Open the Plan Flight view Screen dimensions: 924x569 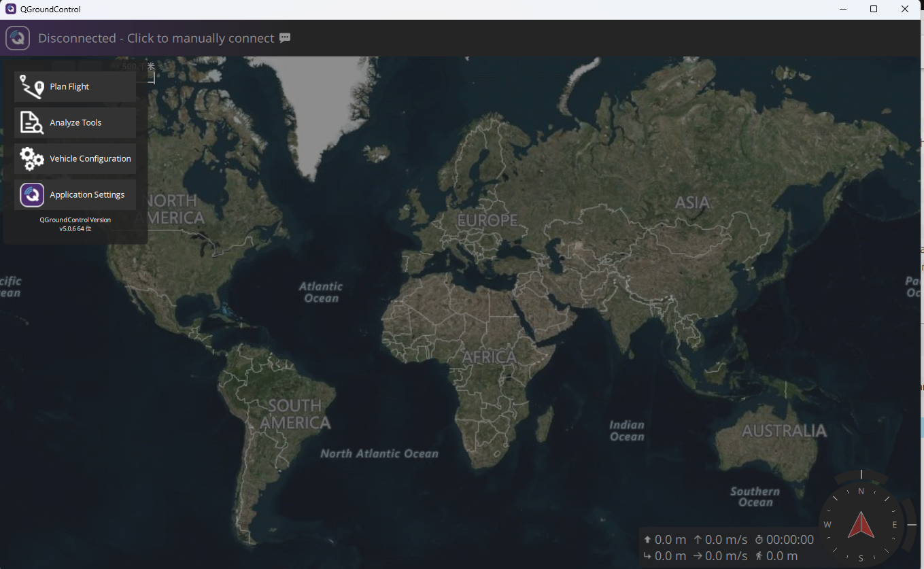point(75,87)
